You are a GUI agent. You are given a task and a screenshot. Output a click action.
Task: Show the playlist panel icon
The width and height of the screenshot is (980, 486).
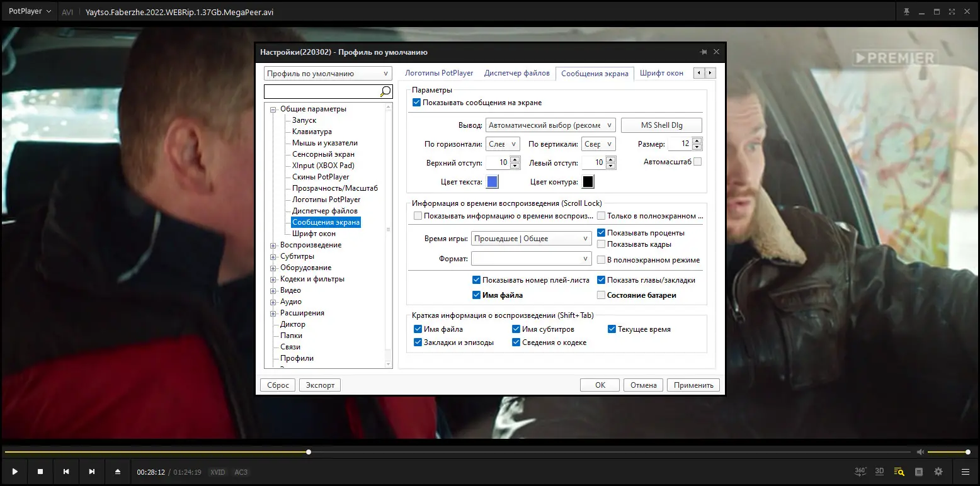click(x=919, y=472)
